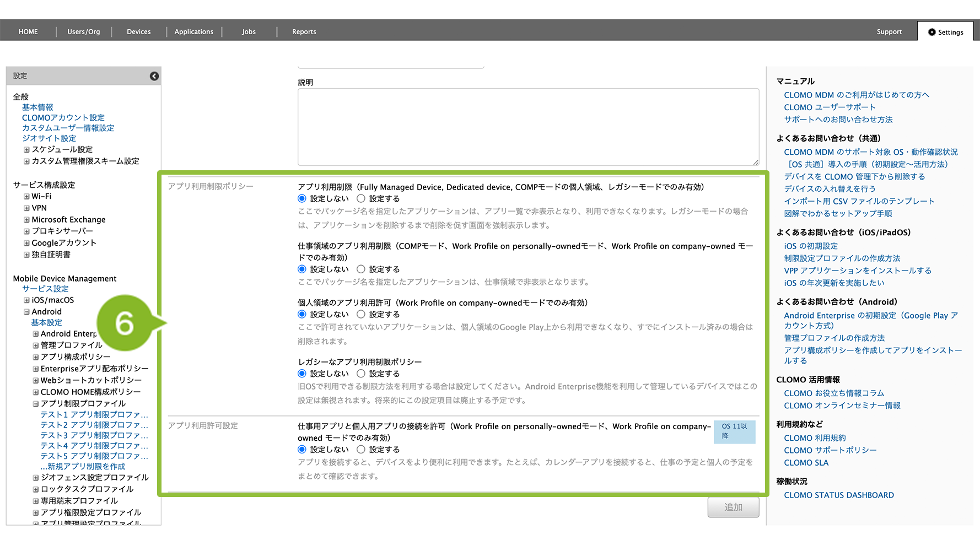Expand the iOS/macOS section
Image resolution: width=980 pixels, height=551 pixels.
click(x=26, y=300)
